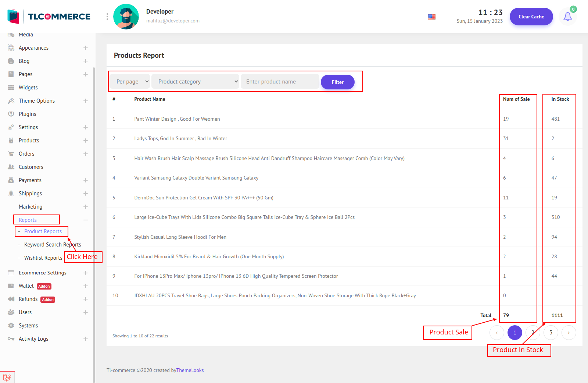
Task: Collapse the Reports menu section
Action: tap(85, 220)
